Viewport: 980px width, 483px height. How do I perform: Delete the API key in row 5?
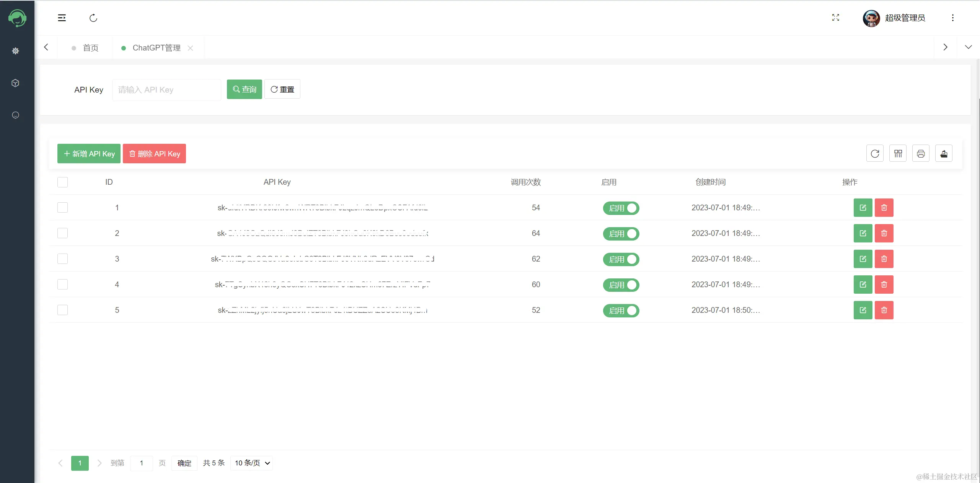(884, 310)
